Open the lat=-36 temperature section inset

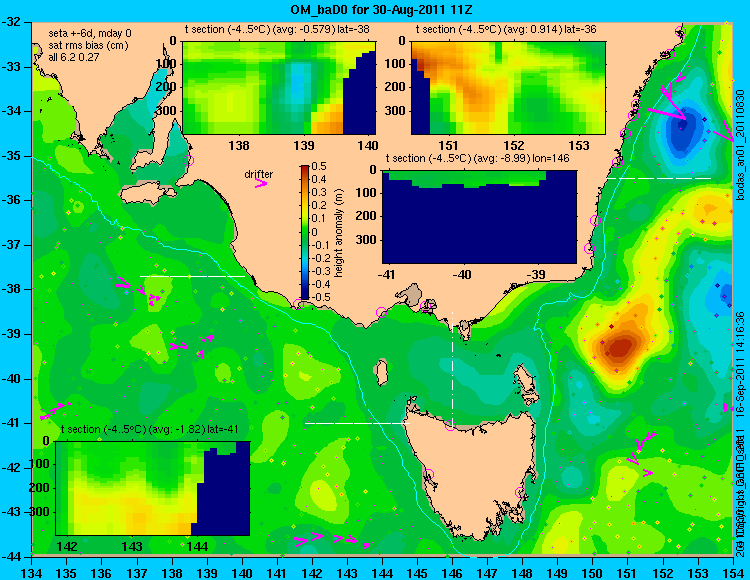(x=508, y=88)
